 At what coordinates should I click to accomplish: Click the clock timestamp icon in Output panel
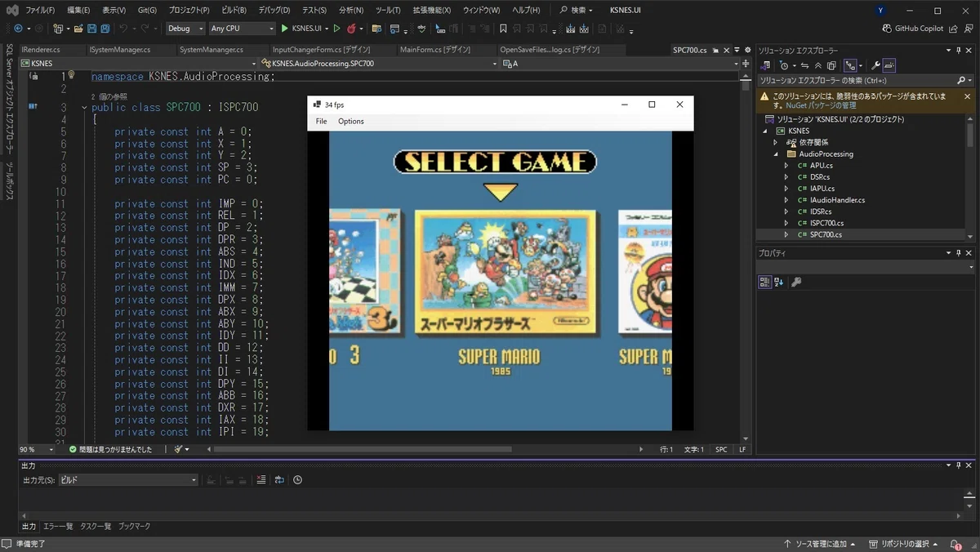297,480
